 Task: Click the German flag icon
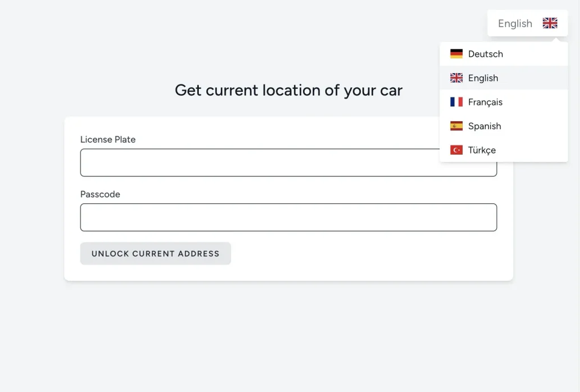point(456,53)
